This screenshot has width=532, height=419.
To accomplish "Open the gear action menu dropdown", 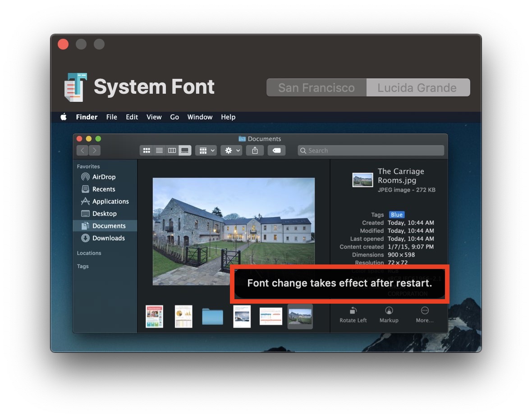I will 231,150.
